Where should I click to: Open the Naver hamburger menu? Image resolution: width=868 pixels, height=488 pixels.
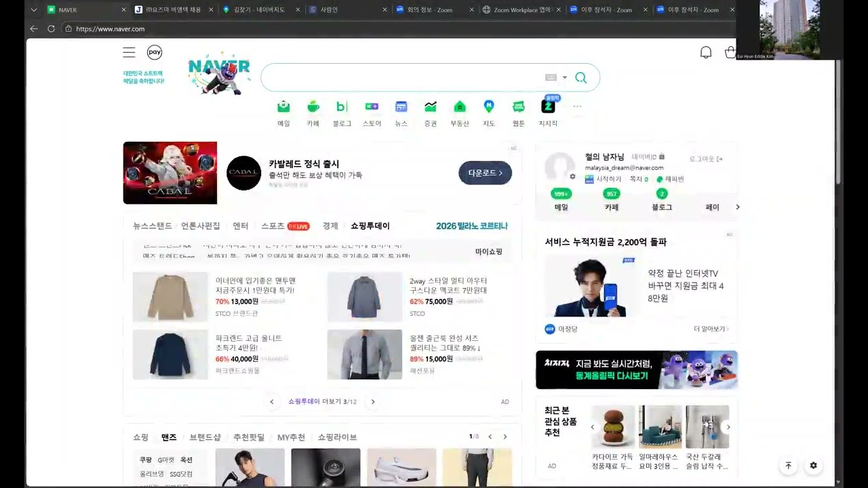click(x=129, y=52)
